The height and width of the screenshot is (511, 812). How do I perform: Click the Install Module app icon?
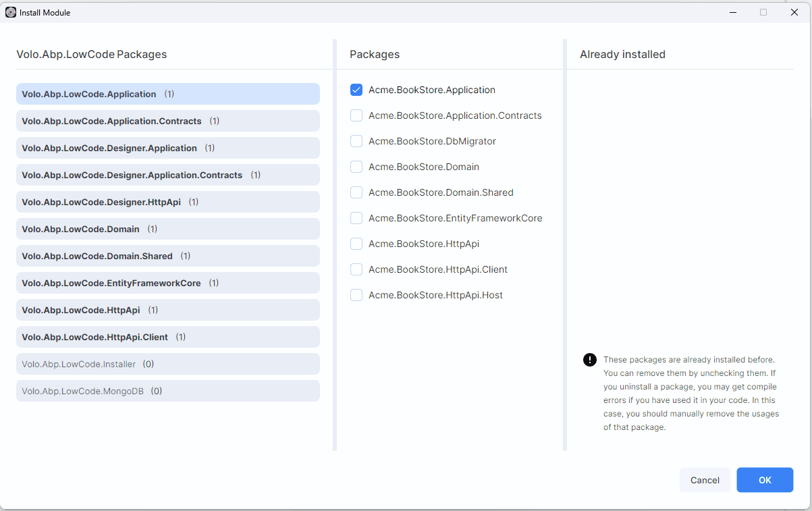click(11, 12)
